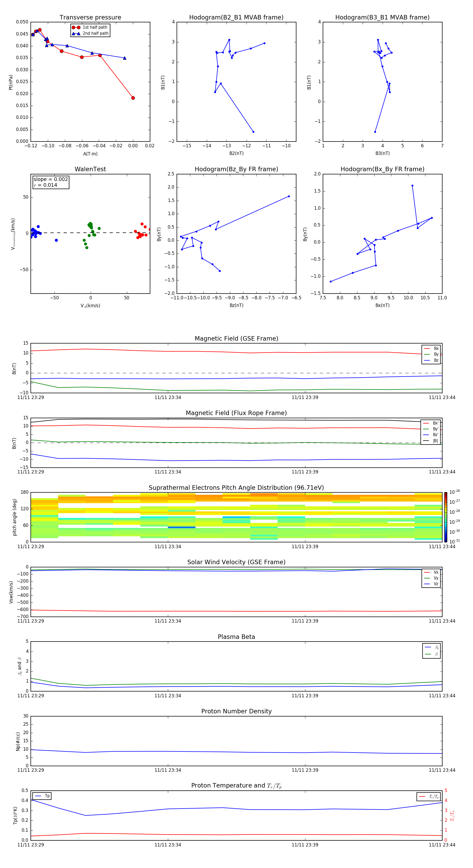Click the Suprathermal Electrons Pitch Angle title

(x=236, y=488)
